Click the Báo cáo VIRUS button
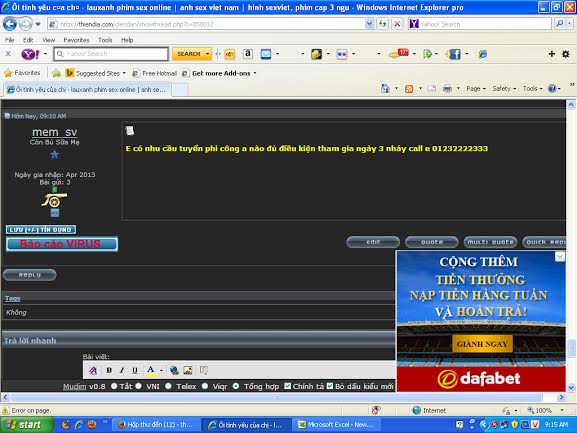Image resolution: width=577 pixels, height=433 pixels. 62,244
